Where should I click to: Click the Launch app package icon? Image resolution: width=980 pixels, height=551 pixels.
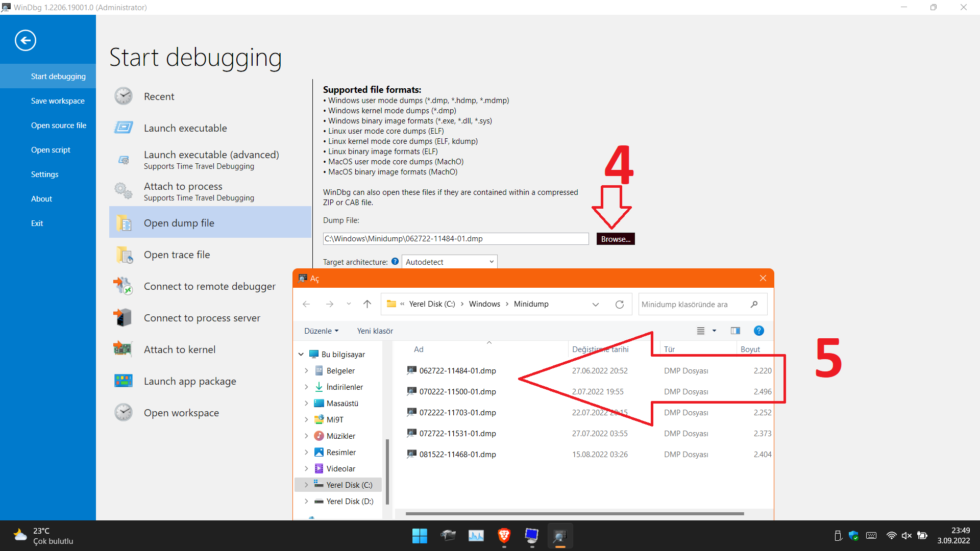[123, 381]
